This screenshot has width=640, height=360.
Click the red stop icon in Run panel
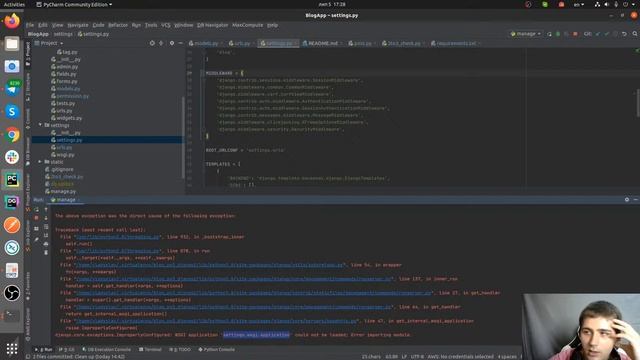point(36,218)
